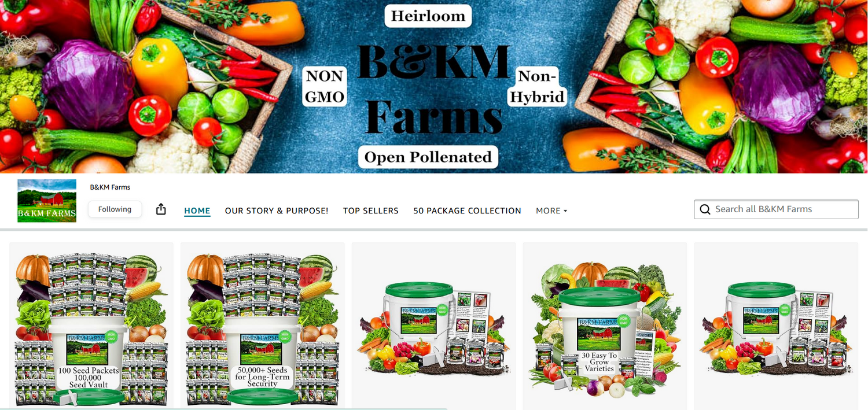The image size is (868, 410).
Task: Open OUR STORY & PURPOSE! tab
Action: pyautogui.click(x=277, y=210)
